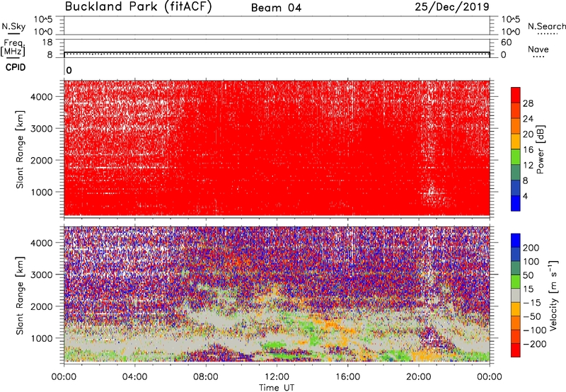The image size is (566, 392).
Task: Click the 'N.Sky' legend label
Action: pos(13,26)
